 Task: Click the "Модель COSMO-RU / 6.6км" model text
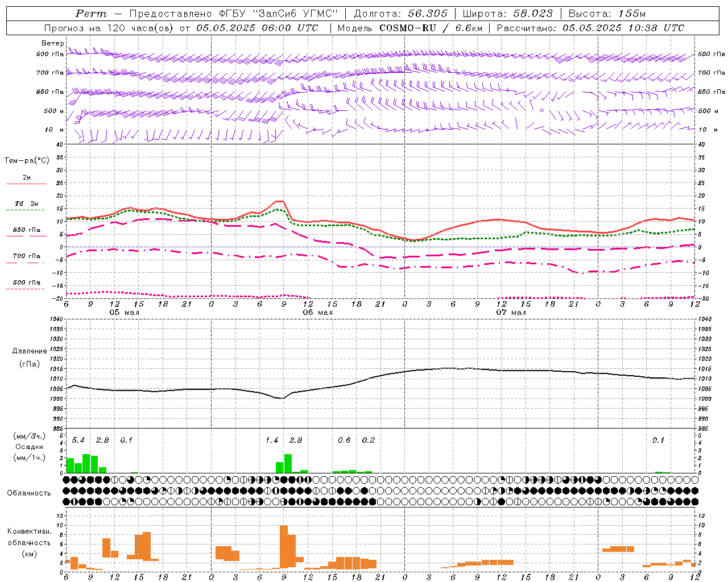click(x=410, y=28)
